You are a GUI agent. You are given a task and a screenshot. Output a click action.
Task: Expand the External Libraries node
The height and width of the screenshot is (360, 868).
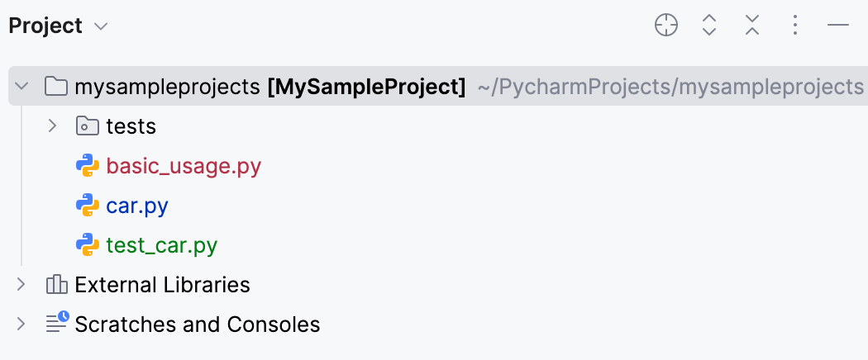point(21,286)
